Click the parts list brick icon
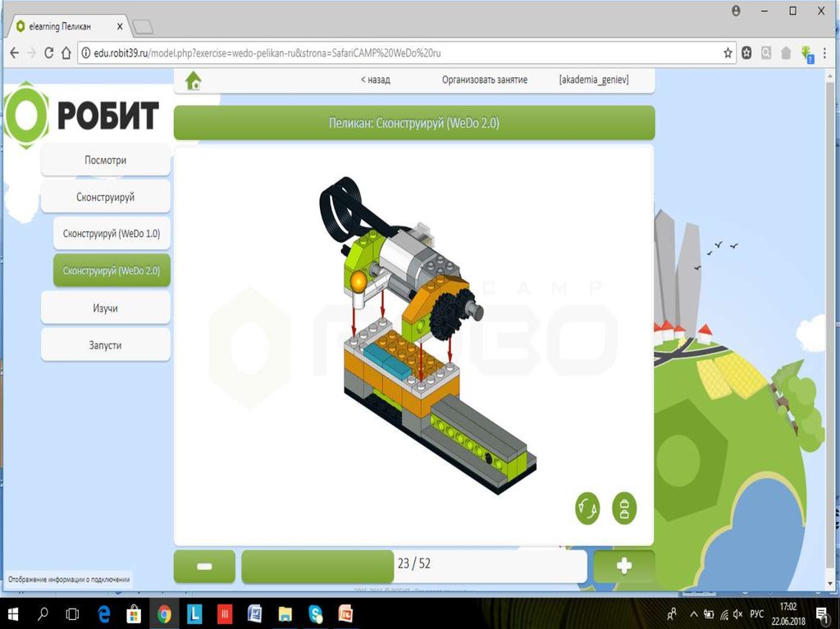The width and height of the screenshot is (840, 629). [x=624, y=508]
